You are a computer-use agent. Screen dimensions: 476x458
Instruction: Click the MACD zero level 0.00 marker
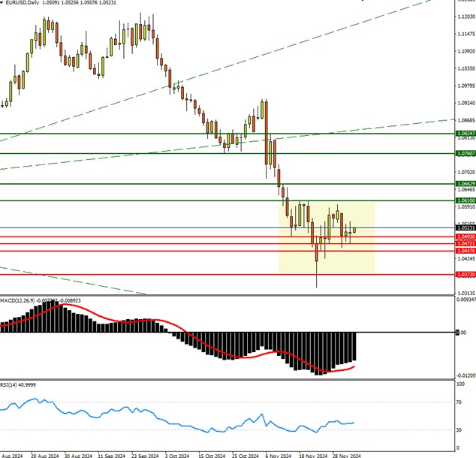462,333
